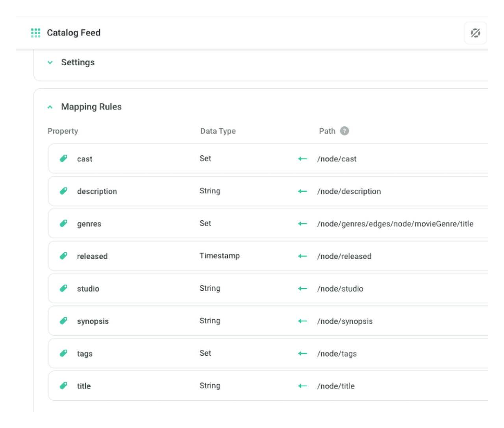Click the tag icon beside synopsis
Image resolution: width=504 pixels, height=428 pixels.
(x=63, y=321)
